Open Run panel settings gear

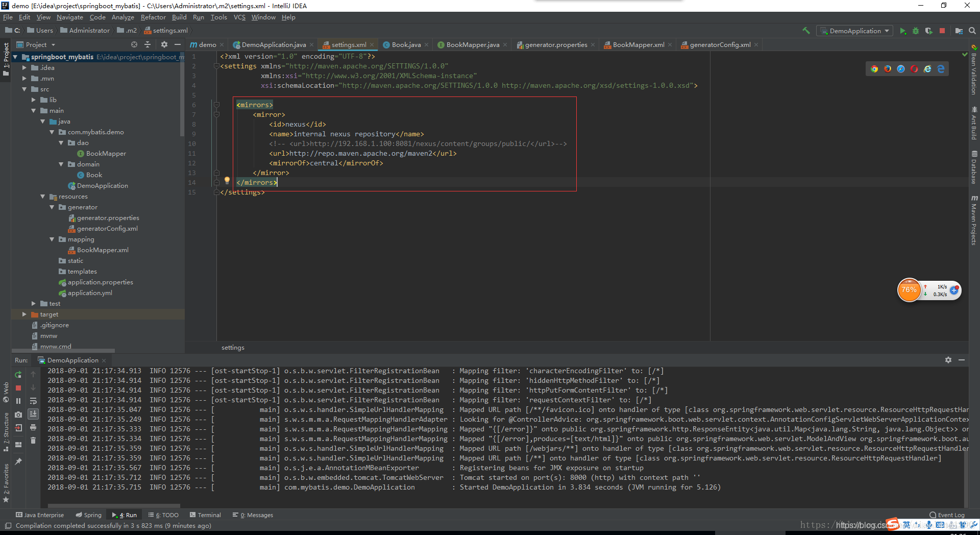(x=948, y=360)
